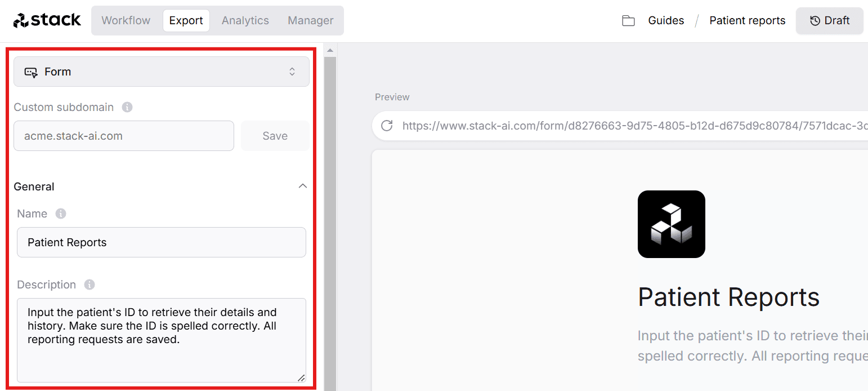Screen dimensions: 868x391
Task: Click the Preview label
Action: (x=392, y=97)
